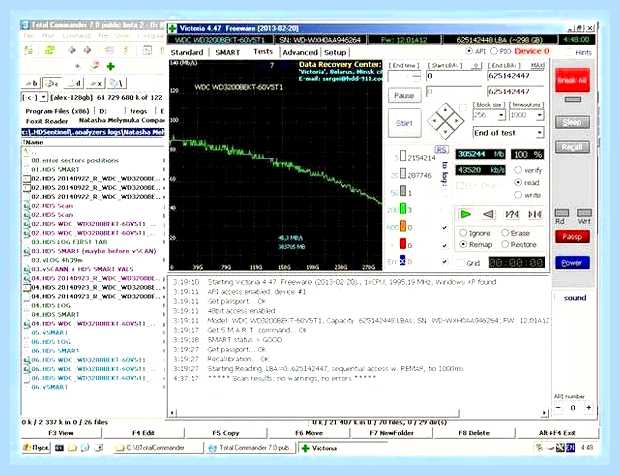Toggle log checkbox beside the red block
The height and width of the screenshot is (475, 620).
click(x=444, y=245)
